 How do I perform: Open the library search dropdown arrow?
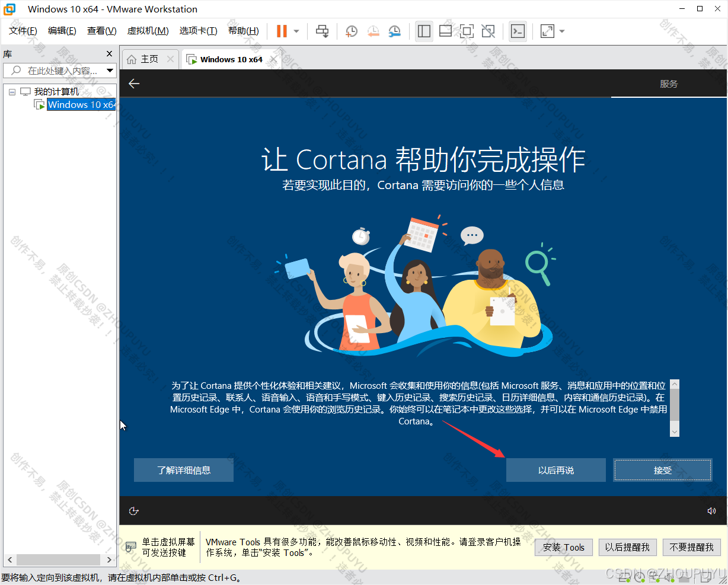point(110,71)
